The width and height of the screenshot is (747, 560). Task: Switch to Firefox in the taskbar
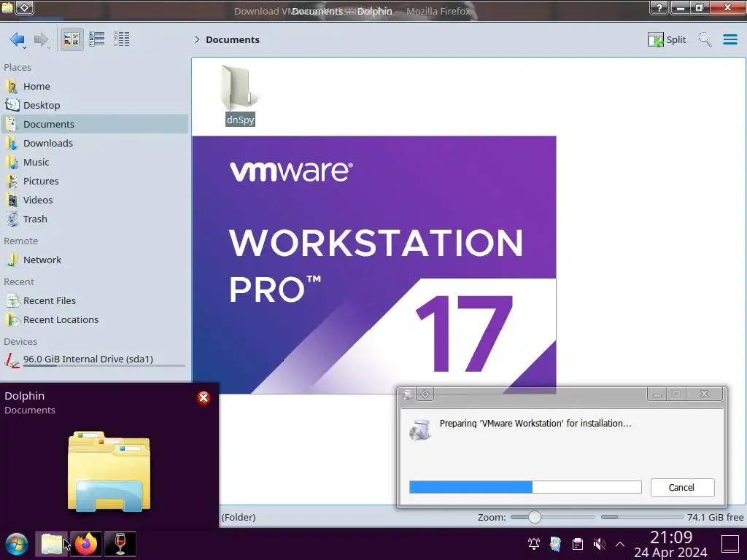point(86,544)
